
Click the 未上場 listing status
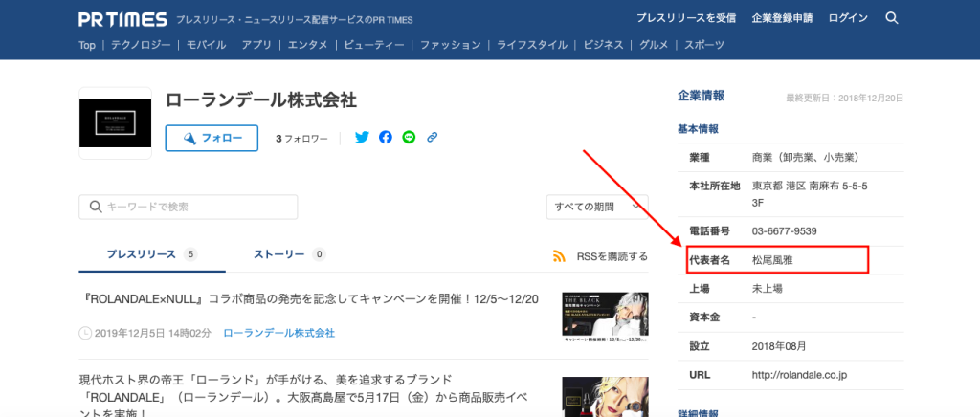click(767, 289)
